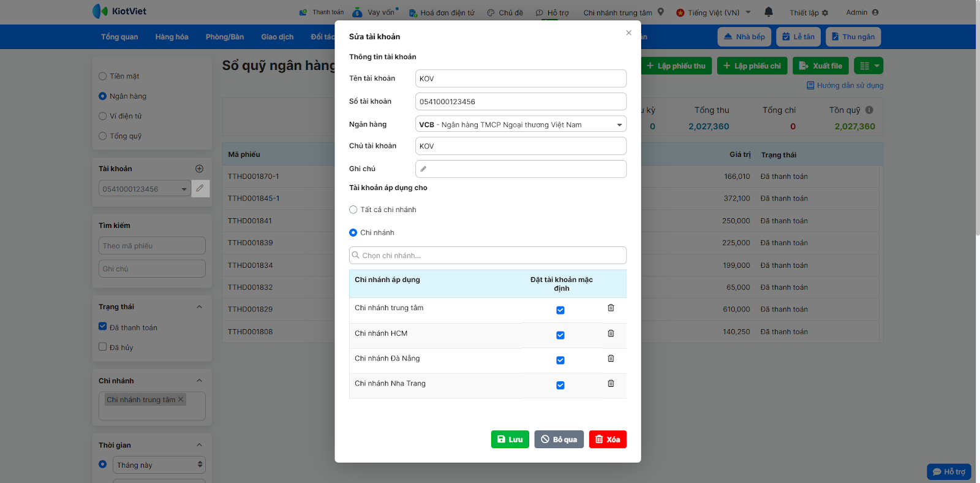Screen dimensions: 980x483
Task: Open the column list view options
Action: 869,66
